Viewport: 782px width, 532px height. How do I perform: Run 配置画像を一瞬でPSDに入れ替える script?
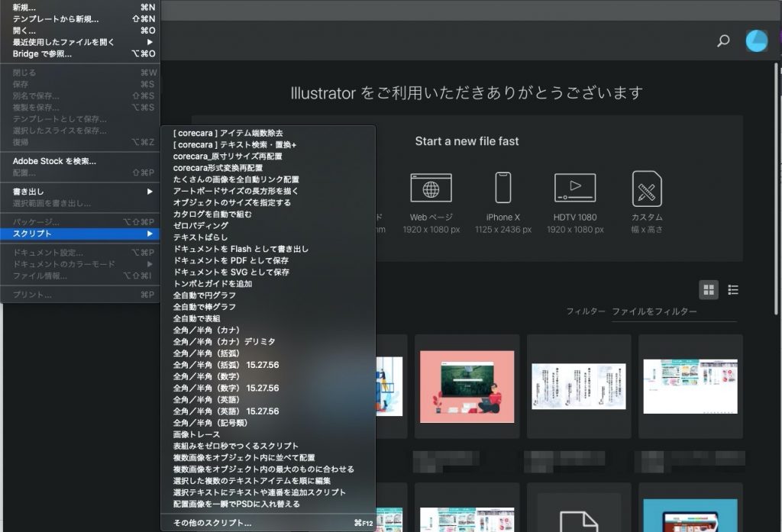click(x=268, y=504)
